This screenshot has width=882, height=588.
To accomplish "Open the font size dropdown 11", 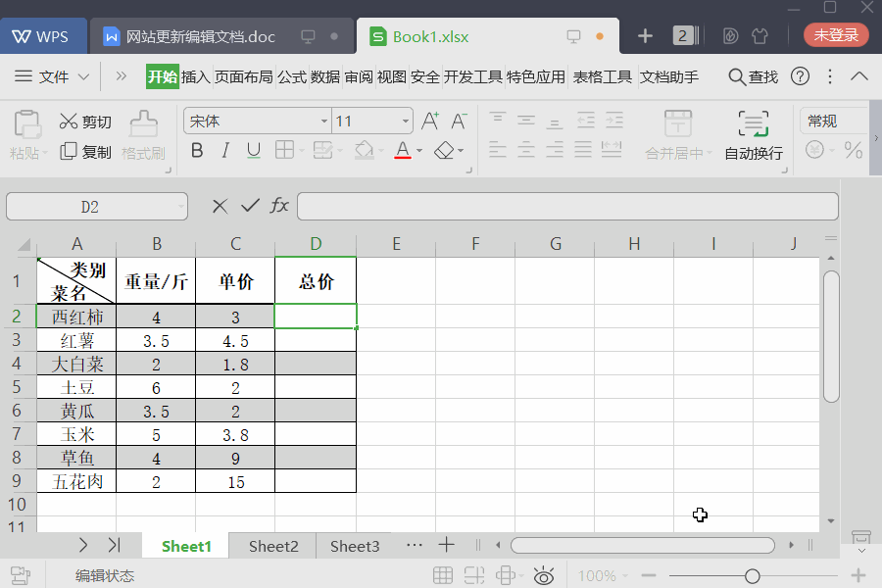I will [x=406, y=121].
